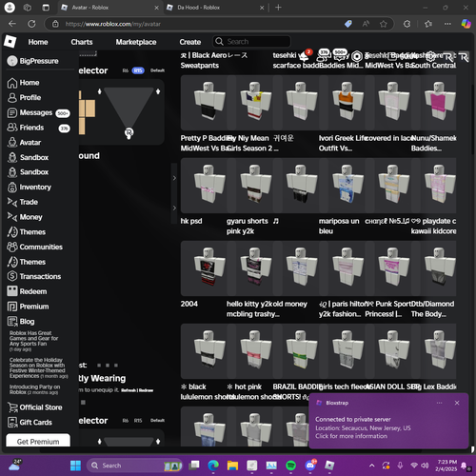This screenshot has height=476, width=476.
Task: Click the Roblox search field
Action: point(251,42)
